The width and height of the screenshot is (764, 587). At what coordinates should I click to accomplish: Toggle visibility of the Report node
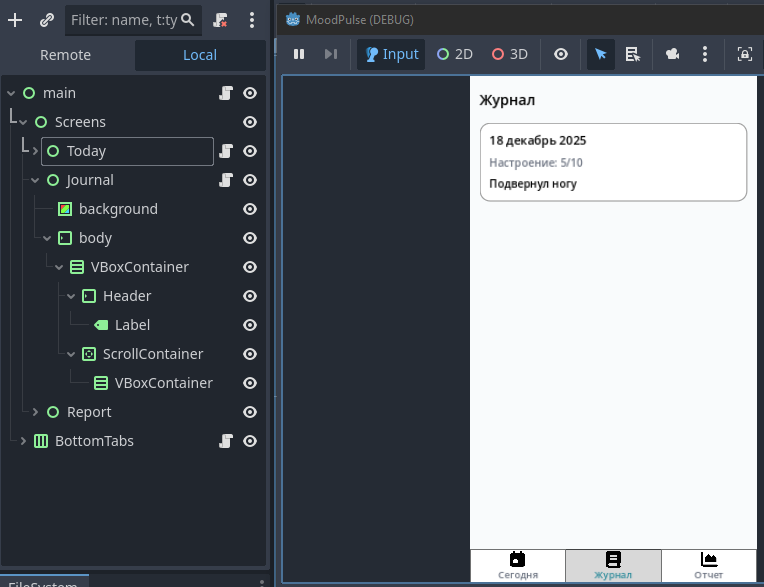pos(250,412)
